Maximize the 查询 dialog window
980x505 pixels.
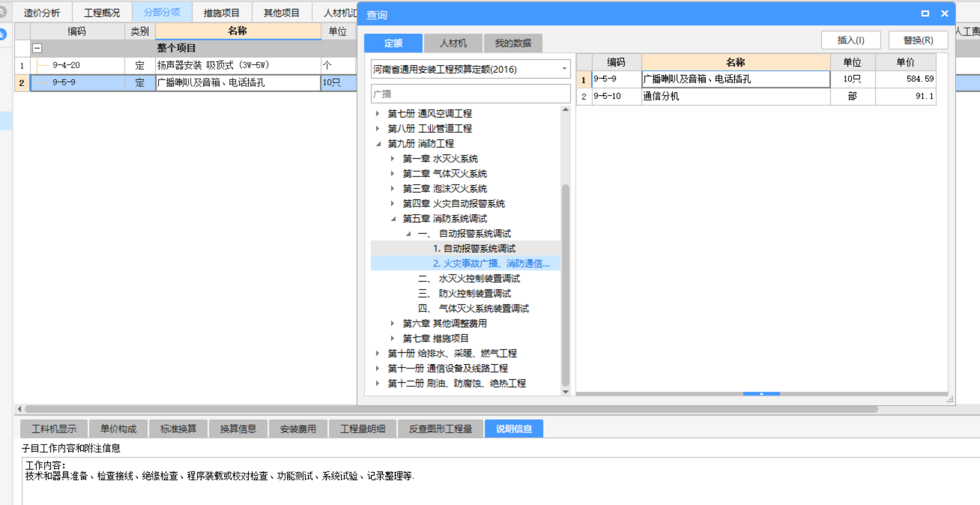(x=925, y=13)
